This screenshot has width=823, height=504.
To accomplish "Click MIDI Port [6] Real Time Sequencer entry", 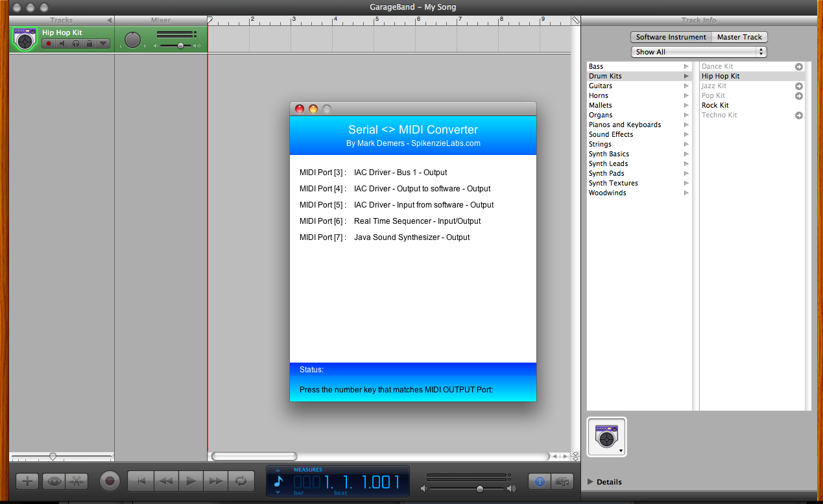I will [x=390, y=221].
